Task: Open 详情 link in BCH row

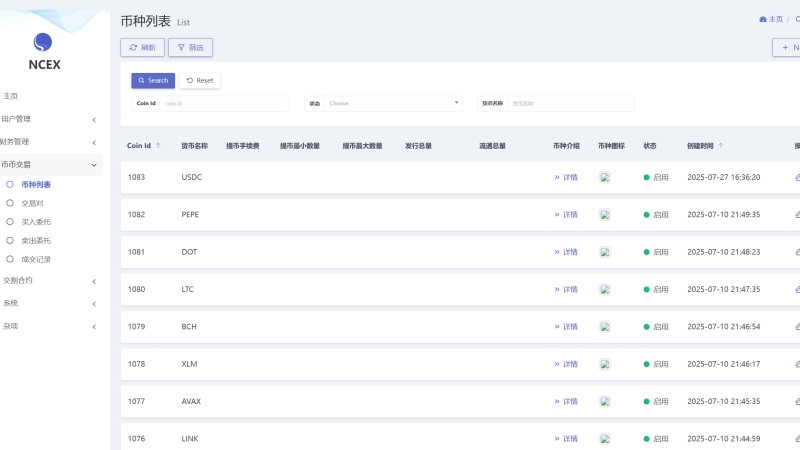Action: (566, 327)
